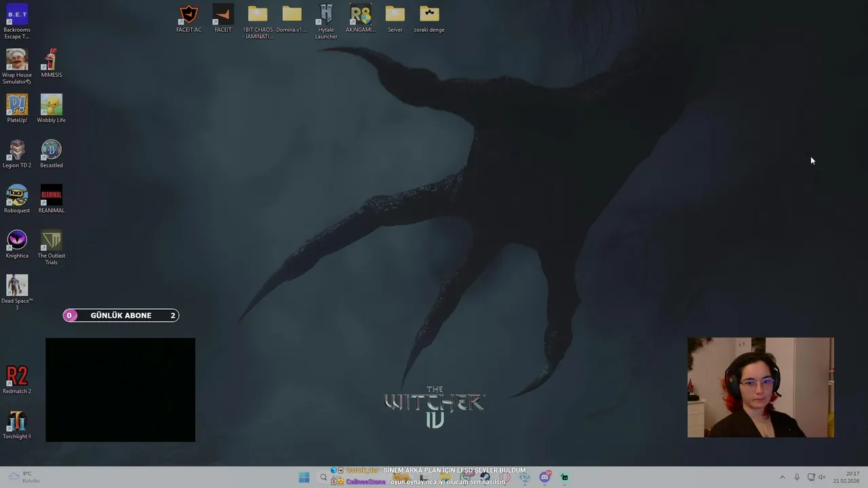The height and width of the screenshot is (488, 868).
Task: Open the REANIMAL desktop icon
Action: point(51,199)
